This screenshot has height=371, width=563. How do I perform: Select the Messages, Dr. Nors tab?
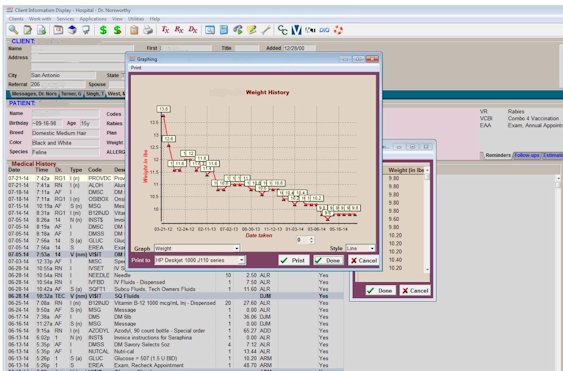34,94
